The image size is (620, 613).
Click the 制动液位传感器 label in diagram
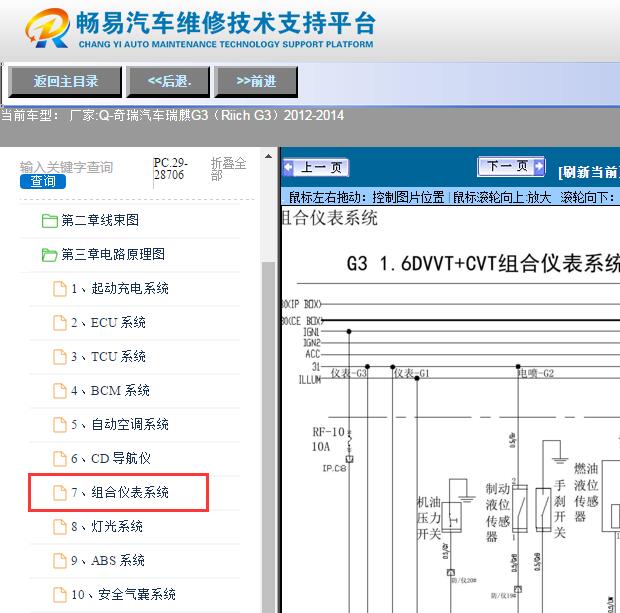498,513
